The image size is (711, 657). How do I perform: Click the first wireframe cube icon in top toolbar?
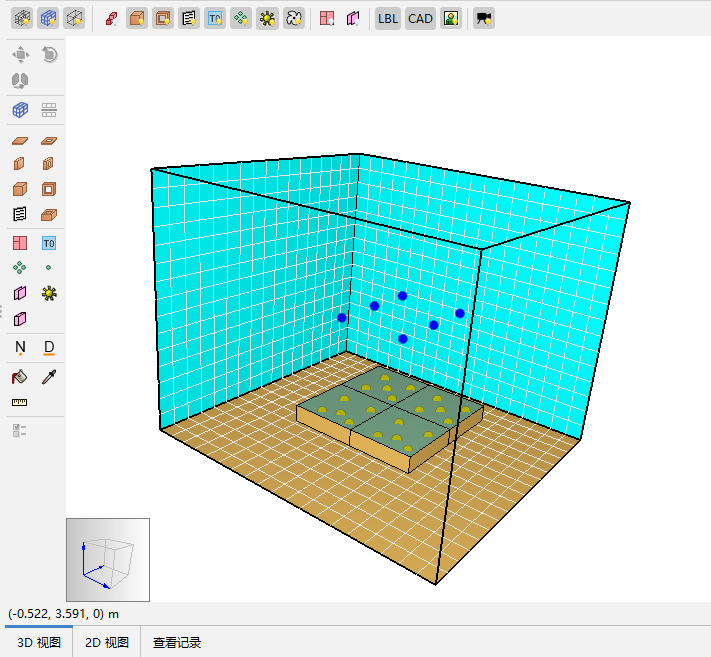pyautogui.click(x=21, y=18)
